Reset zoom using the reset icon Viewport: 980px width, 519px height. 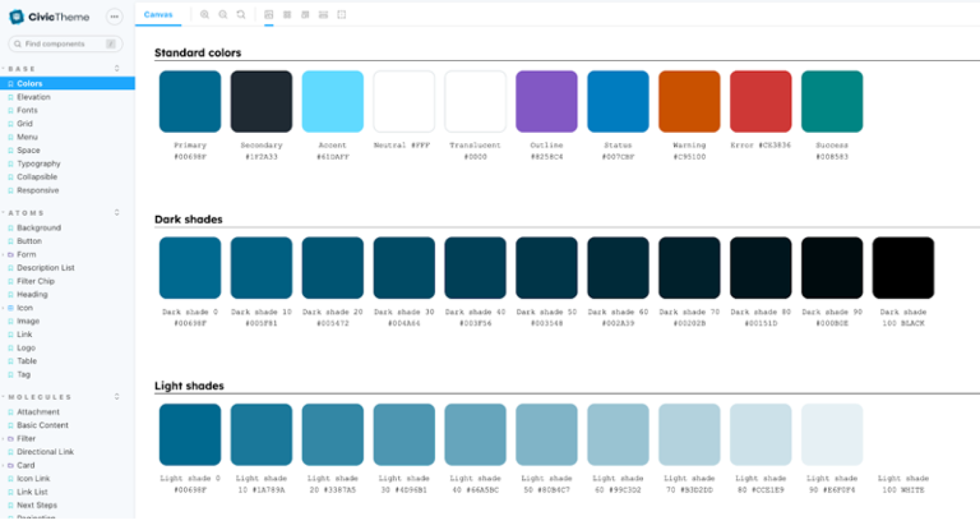point(241,14)
